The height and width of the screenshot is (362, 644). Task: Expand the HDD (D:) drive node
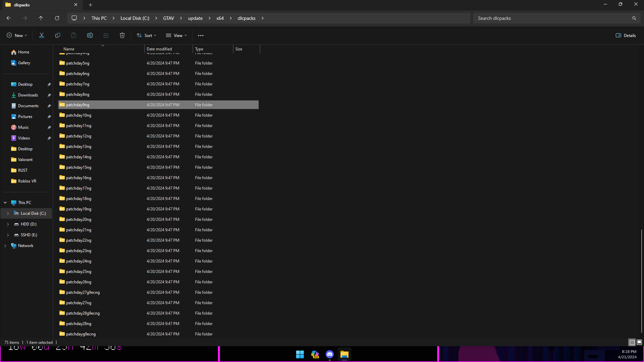tap(8, 224)
